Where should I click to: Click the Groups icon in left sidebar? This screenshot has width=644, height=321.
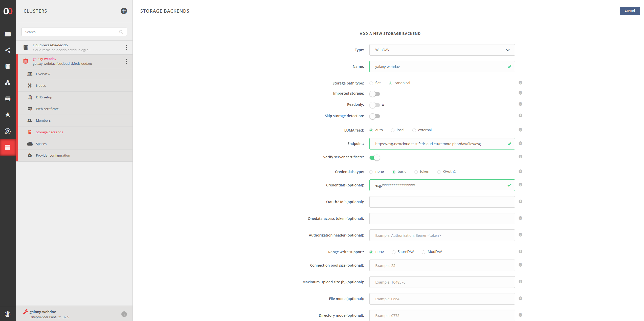click(x=8, y=83)
